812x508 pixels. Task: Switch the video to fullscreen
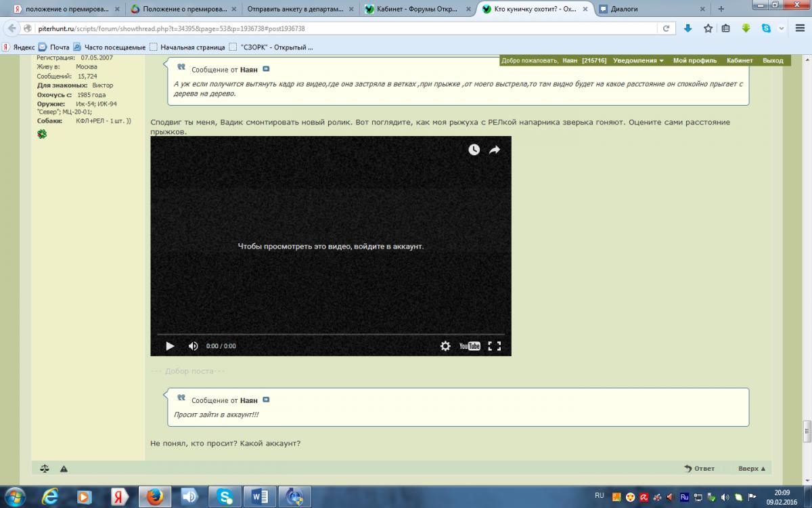point(495,346)
